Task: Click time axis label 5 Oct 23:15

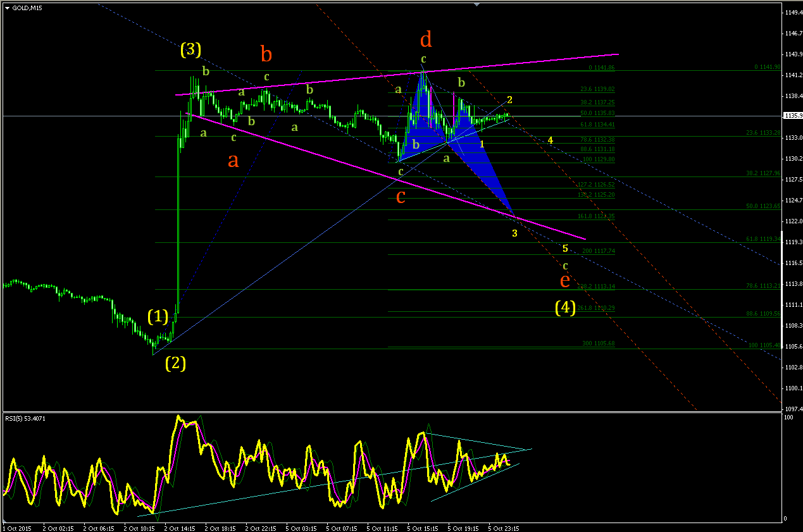Action: tap(504, 528)
